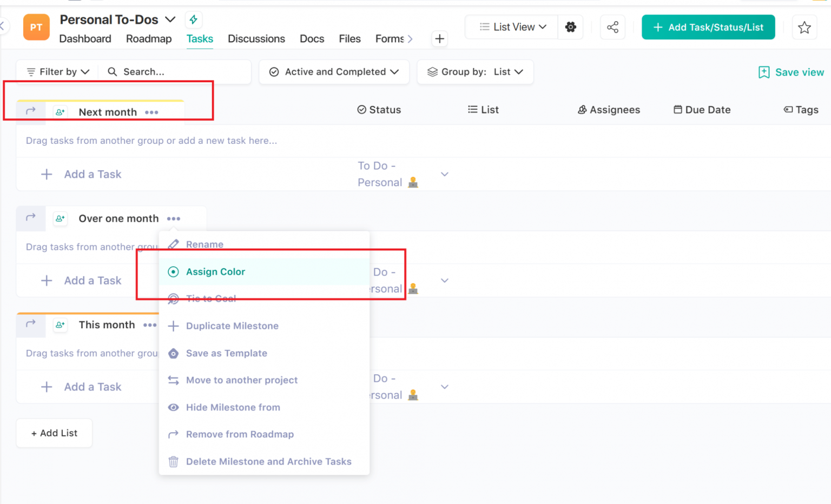Open the Docs tab
831x504 pixels.
coord(312,39)
